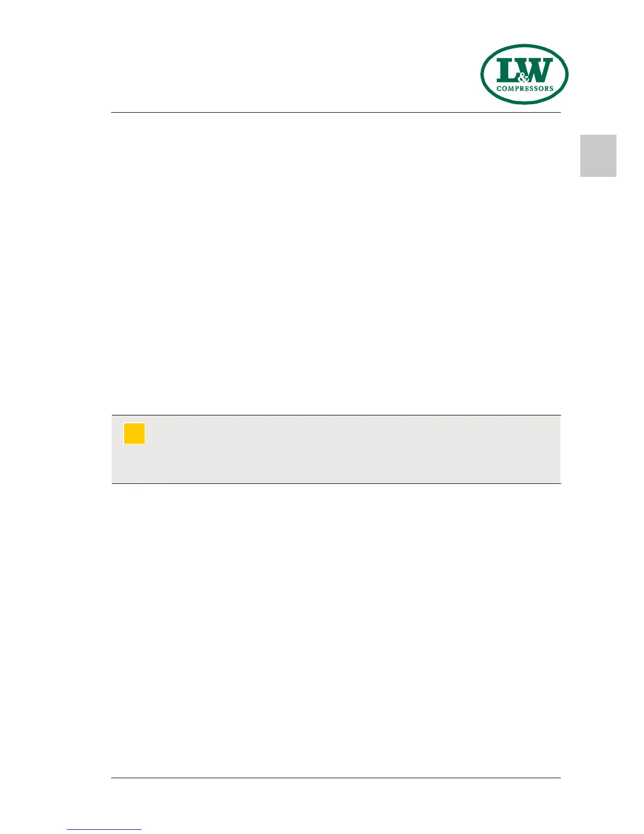Select the gray chapter tab on right margin

[x=598, y=156]
